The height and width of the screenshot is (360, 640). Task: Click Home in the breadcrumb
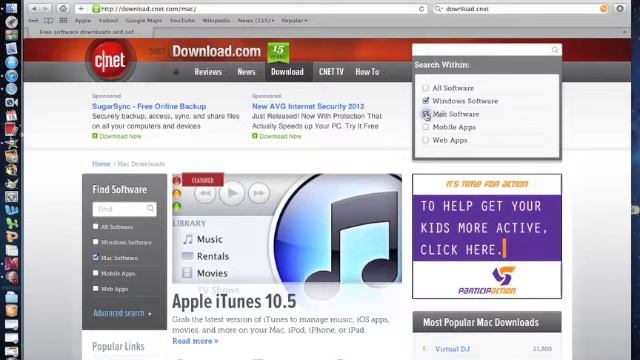pyautogui.click(x=101, y=164)
